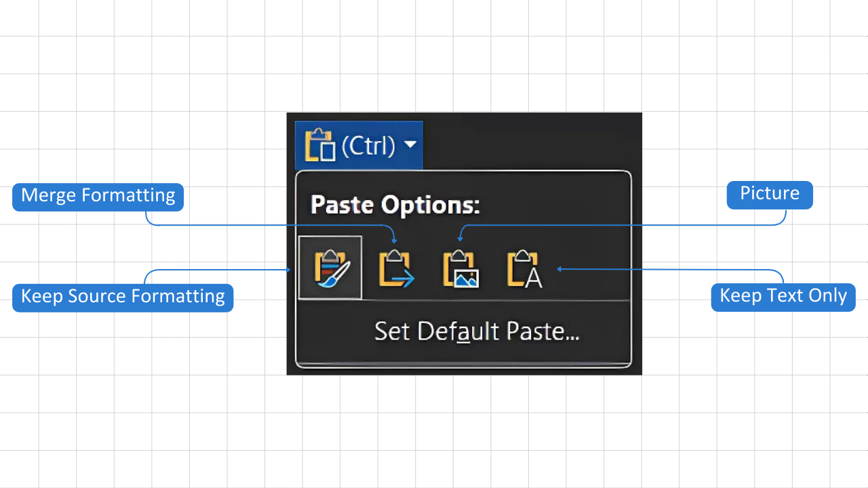Toggle the highlighted Keep Source Formatting selection
868x488 pixels.
click(330, 267)
